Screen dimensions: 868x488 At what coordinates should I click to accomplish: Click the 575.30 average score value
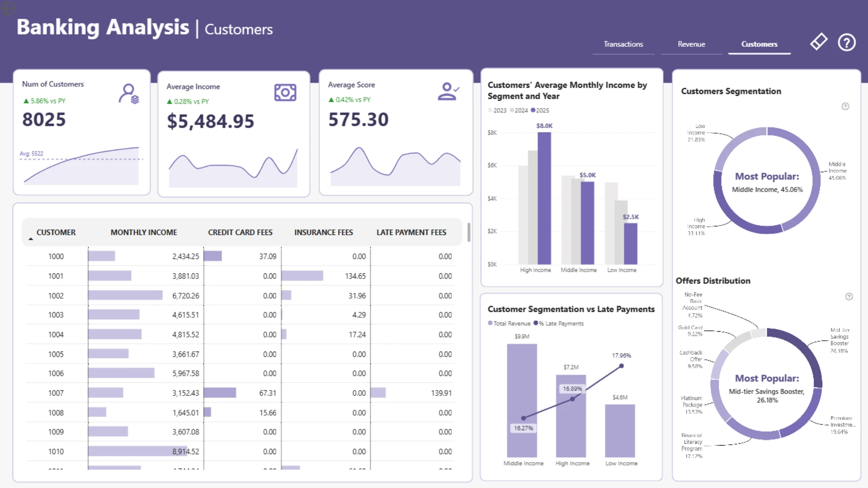(x=359, y=120)
